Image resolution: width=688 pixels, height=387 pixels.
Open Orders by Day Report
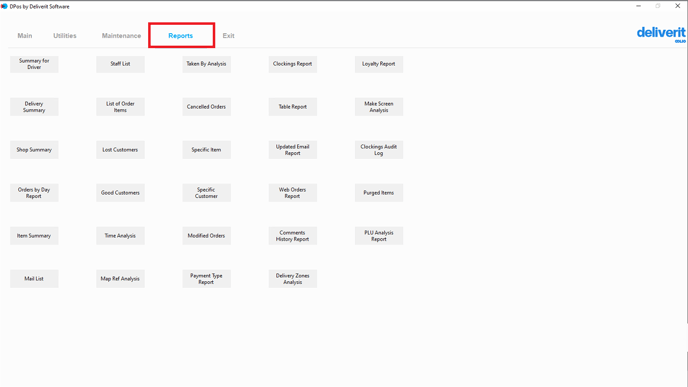[x=34, y=193]
